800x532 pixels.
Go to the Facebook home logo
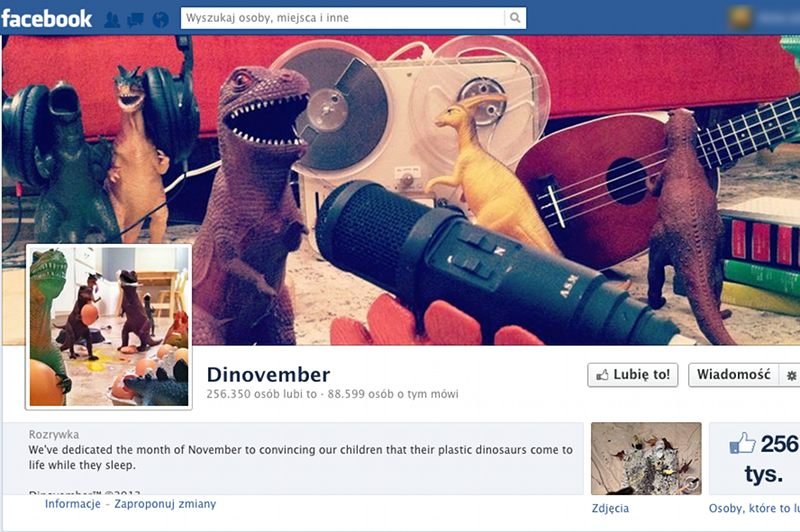pyautogui.click(x=46, y=19)
